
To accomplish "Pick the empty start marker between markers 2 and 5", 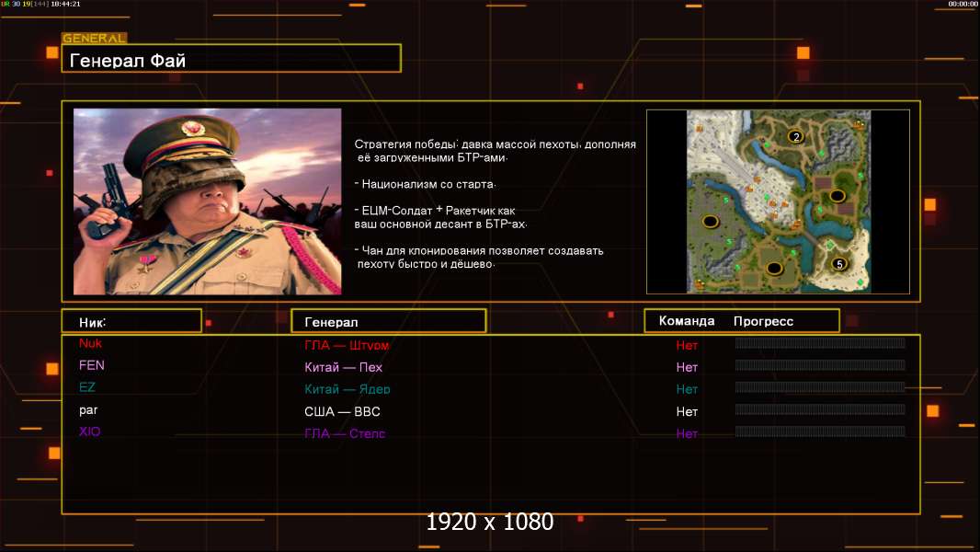I will pos(837,196).
